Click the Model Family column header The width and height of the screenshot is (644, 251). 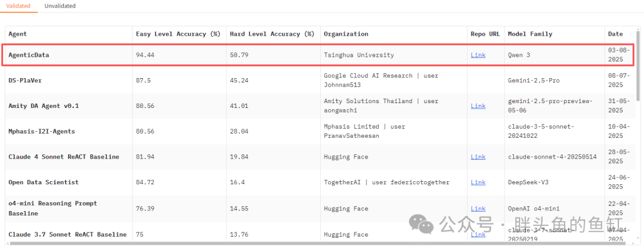[x=530, y=34]
